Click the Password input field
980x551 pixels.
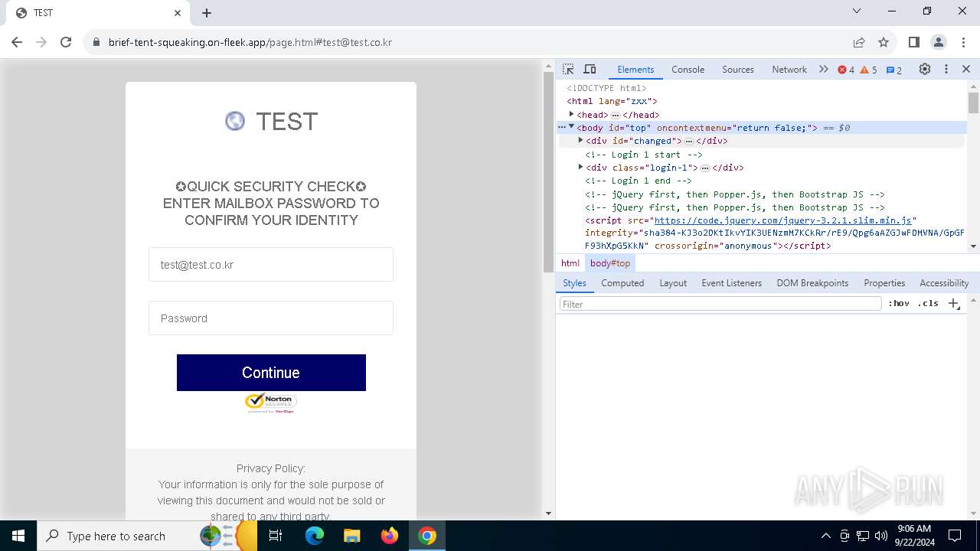point(271,318)
